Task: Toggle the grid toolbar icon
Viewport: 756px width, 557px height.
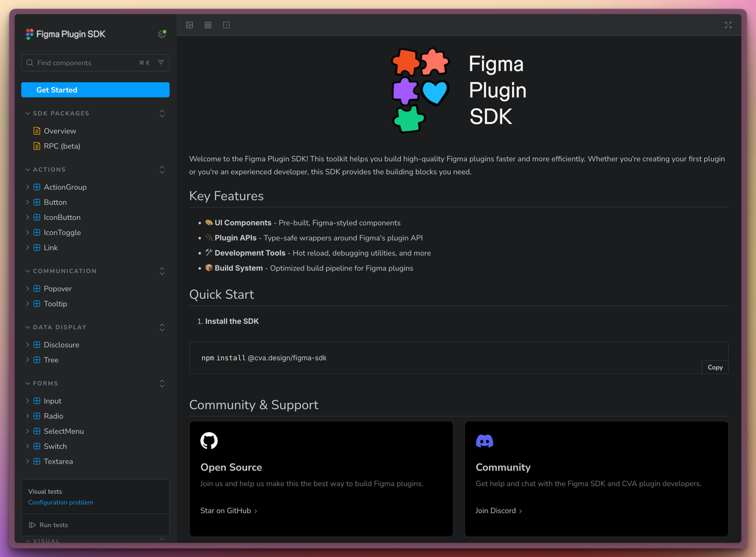Action: point(208,25)
